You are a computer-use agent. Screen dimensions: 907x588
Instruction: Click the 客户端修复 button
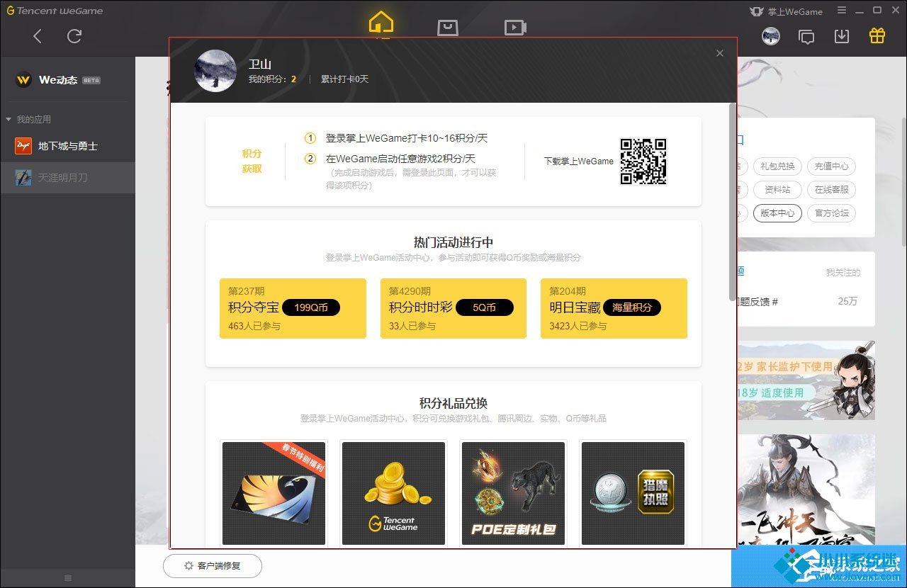click(x=213, y=566)
